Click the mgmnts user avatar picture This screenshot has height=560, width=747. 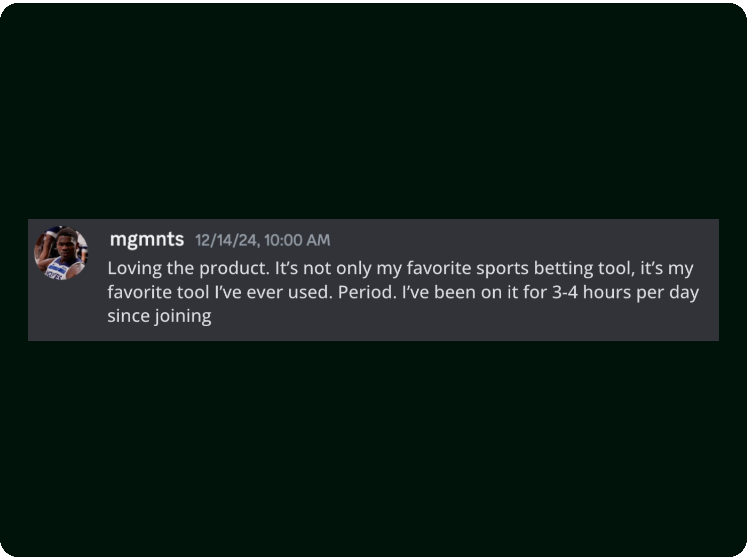pos(61,253)
